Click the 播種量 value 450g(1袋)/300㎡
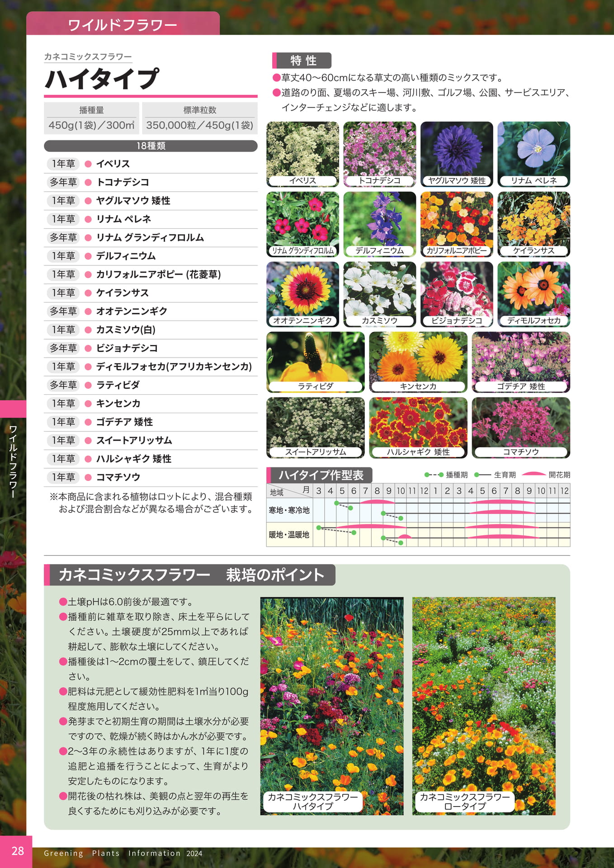 click(91, 125)
